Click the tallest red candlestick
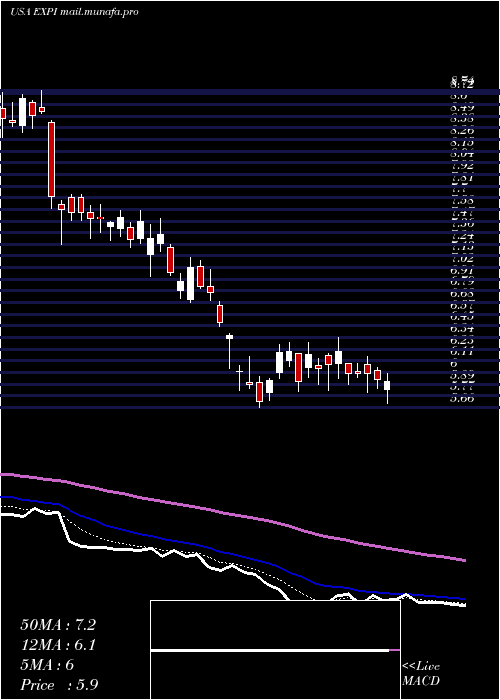 click(52, 159)
